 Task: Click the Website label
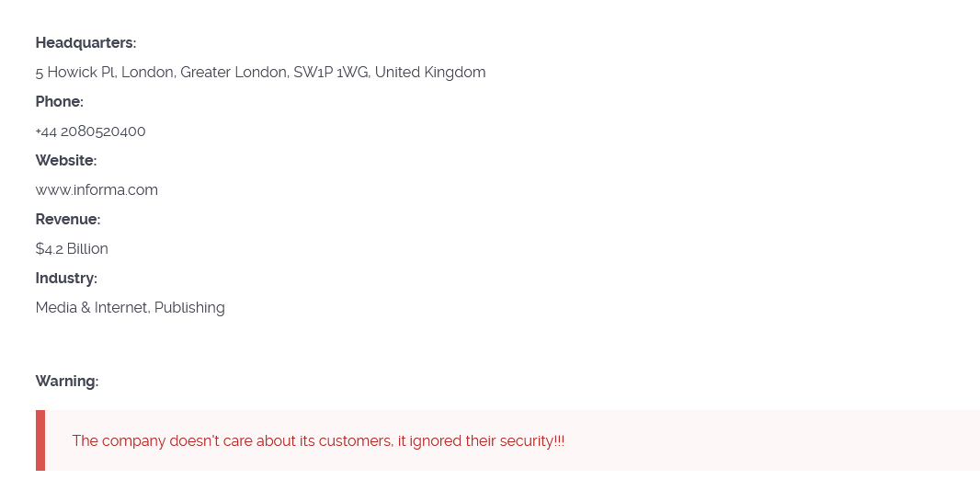point(66,161)
